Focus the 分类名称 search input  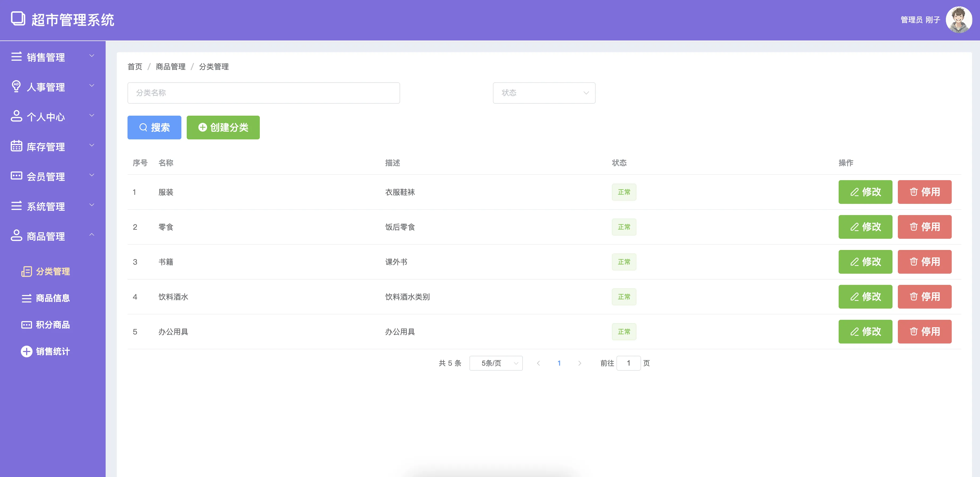[x=263, y=93]
